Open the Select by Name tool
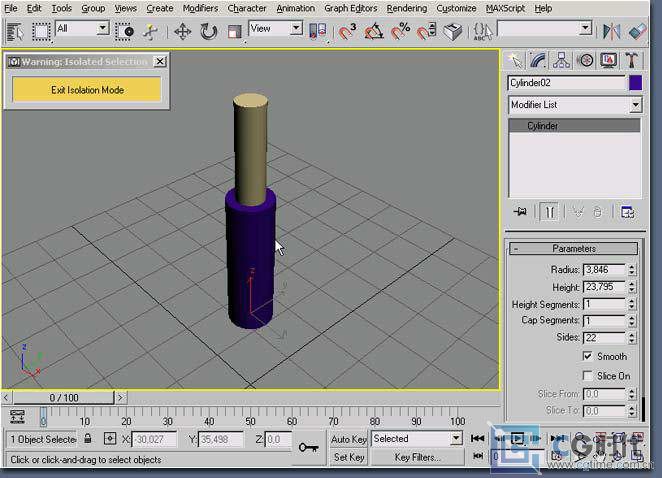This screenshot has width=662, height=478. 15,32
